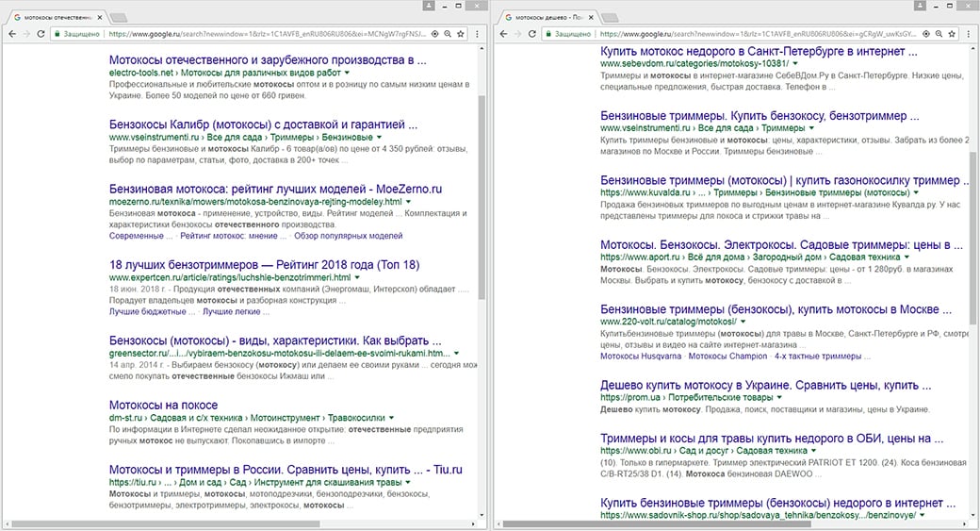Click the green secure lock in right window
The width and height of the screenshot is (980, 531).
coord(547,33)
